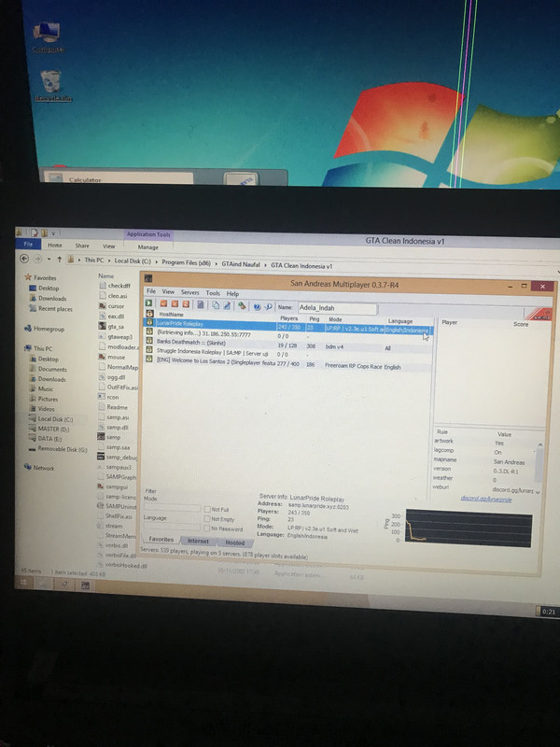Screen dimensions: 560x747
Task: Open the Help menu in SA-MP
Action: [232, 294]
